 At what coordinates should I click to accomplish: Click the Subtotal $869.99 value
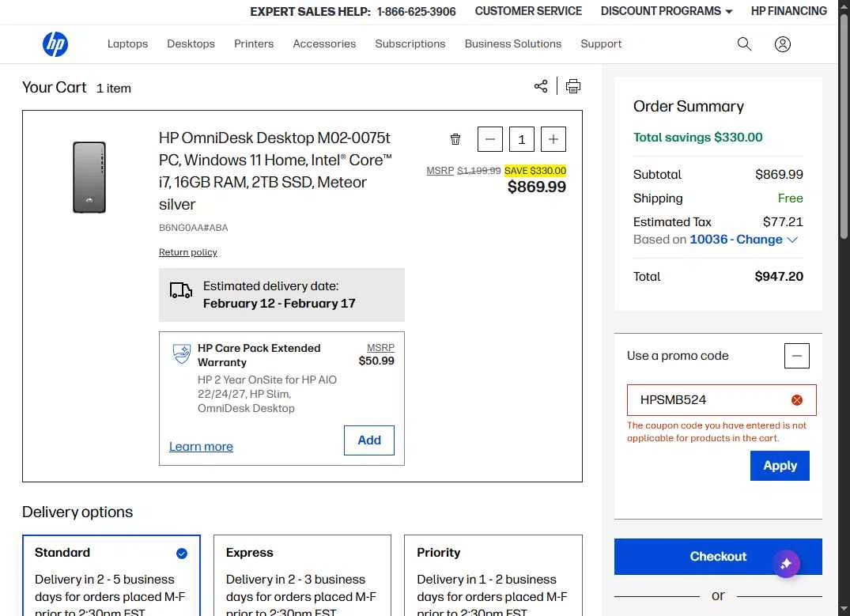click(x=779, y=175)
